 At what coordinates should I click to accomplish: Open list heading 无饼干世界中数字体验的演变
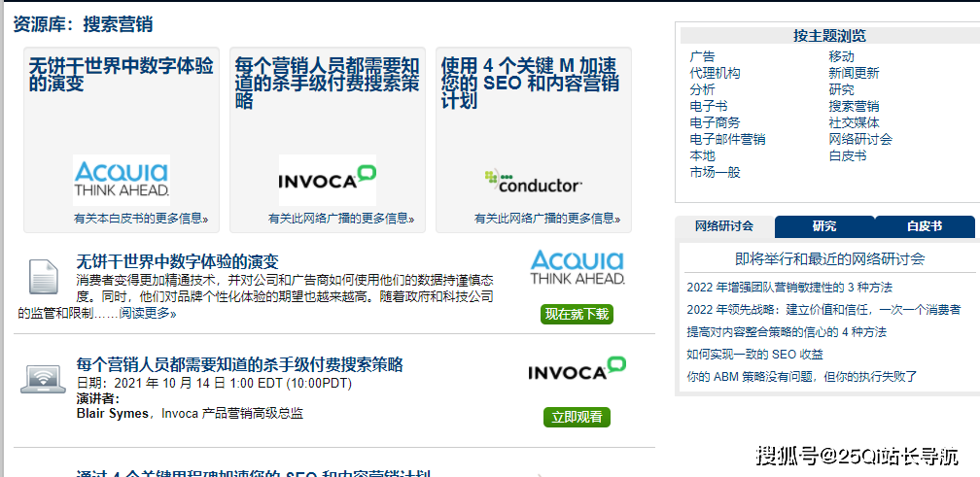(178, 261)
